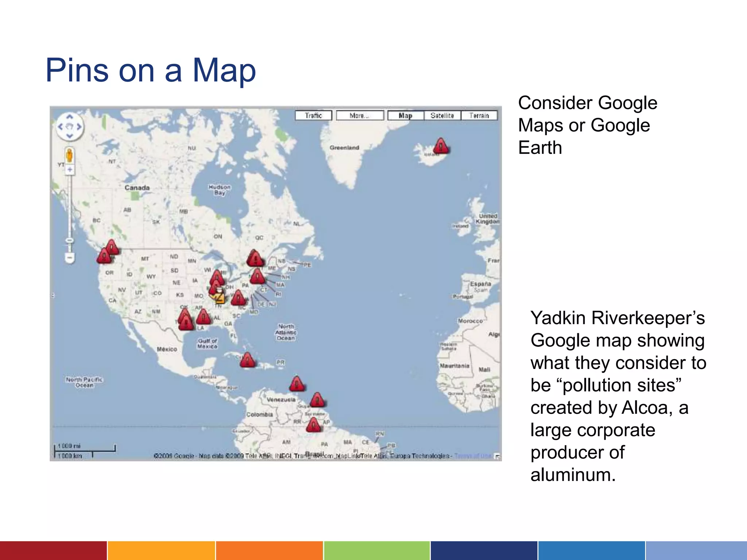This screenshot has height=560, width=747.
Task: Open the warning pin north of Venezuela
Action: (x=297, y=384)
